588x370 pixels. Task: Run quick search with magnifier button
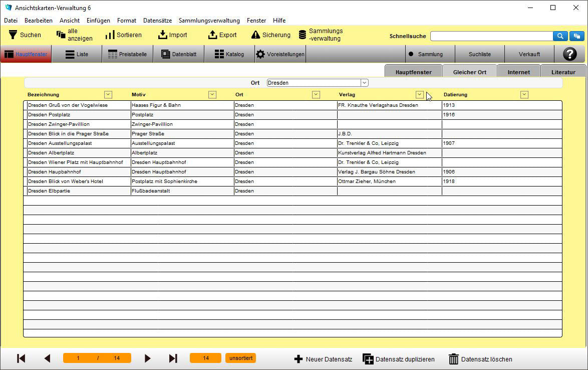[560, 36]
